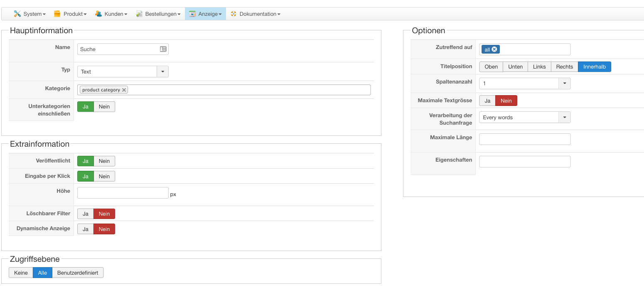Click the Bestellungen notepad icon
This screenshot has height=300, width=644.
tap(139, 14)
